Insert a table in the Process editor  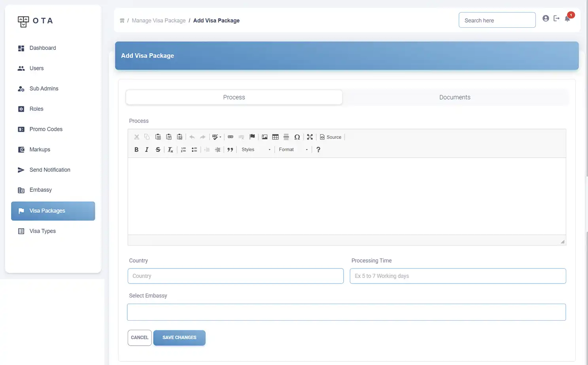[275, 137]
